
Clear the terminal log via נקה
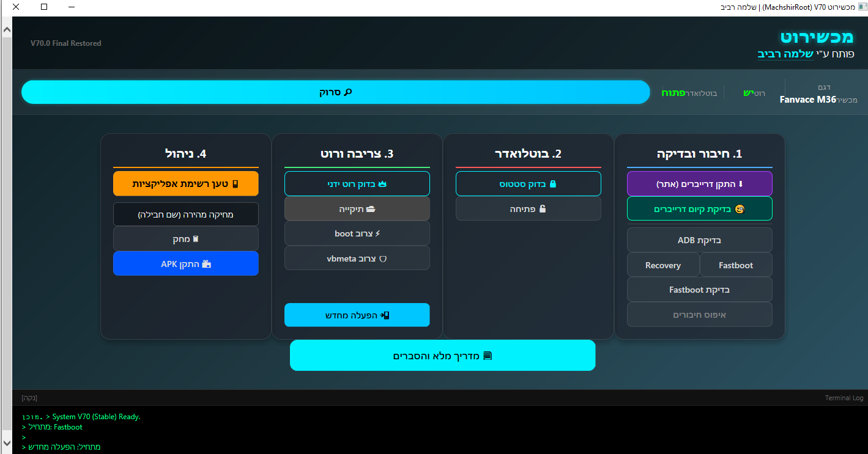click(29, 398)
